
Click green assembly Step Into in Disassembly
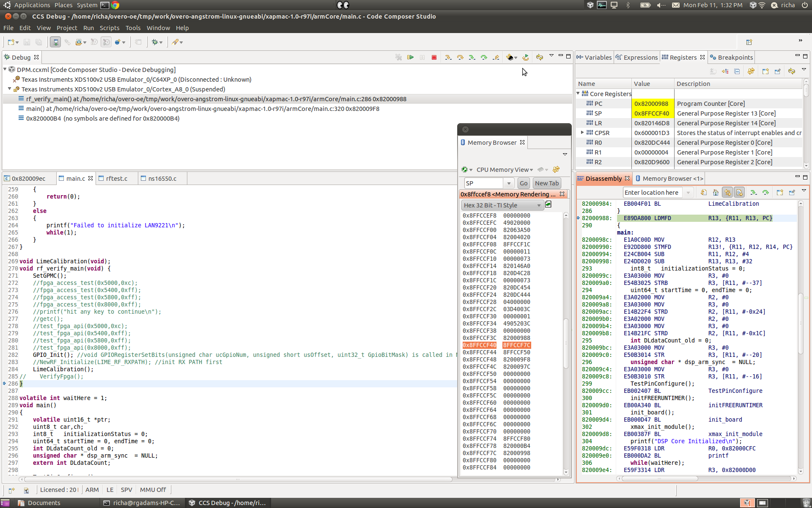tap(753, 193)
